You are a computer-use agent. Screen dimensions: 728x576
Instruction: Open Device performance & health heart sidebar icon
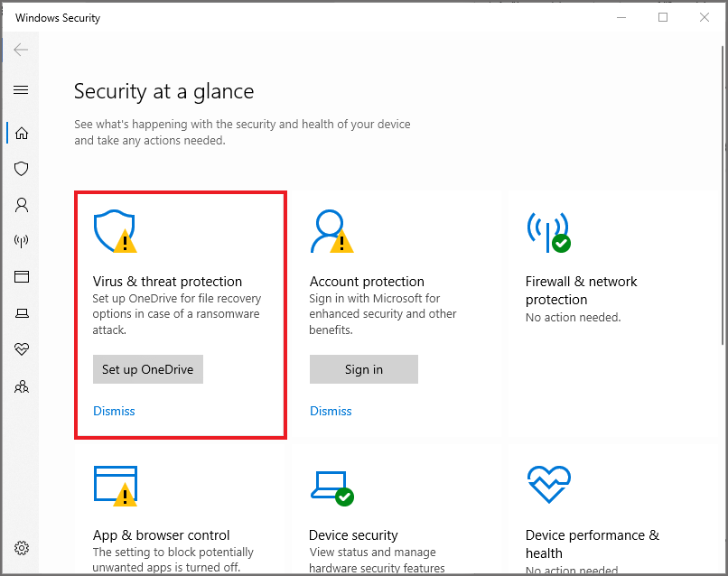[x=21, y=349]
